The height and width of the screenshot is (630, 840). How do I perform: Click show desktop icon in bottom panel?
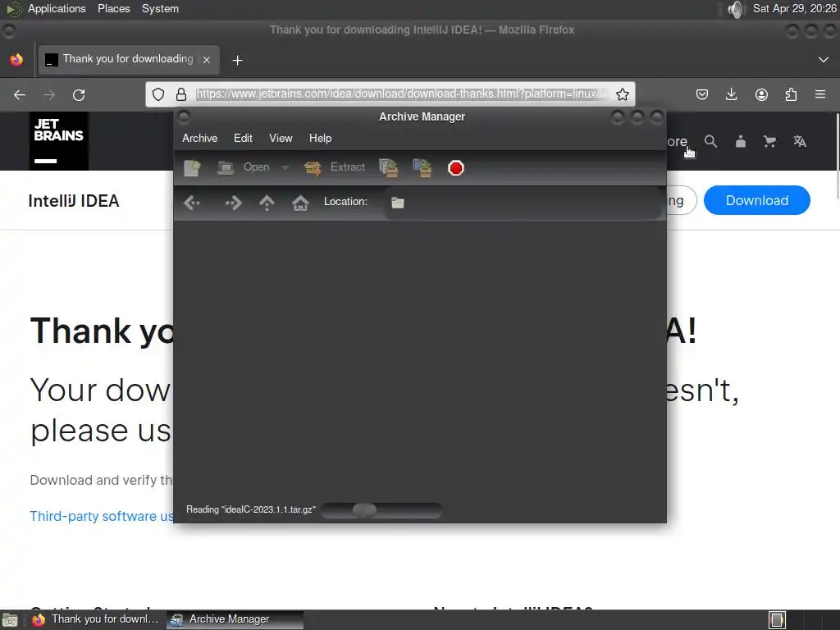coord(10,620)
